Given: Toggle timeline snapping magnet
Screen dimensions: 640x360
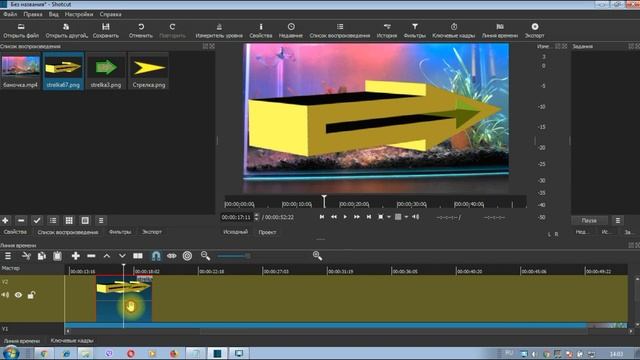Looking at the screenshot, I should tap(156, 256).
